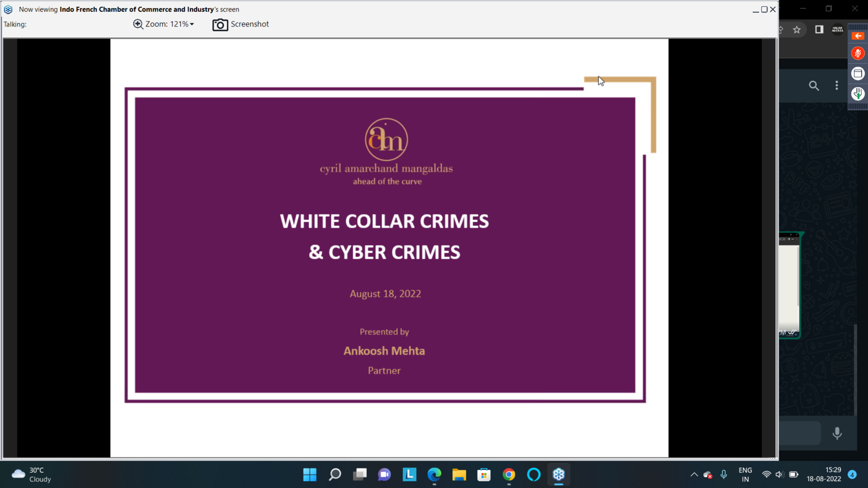
Task: Toggle Chrome side panel icon
Action: (819, 30)
